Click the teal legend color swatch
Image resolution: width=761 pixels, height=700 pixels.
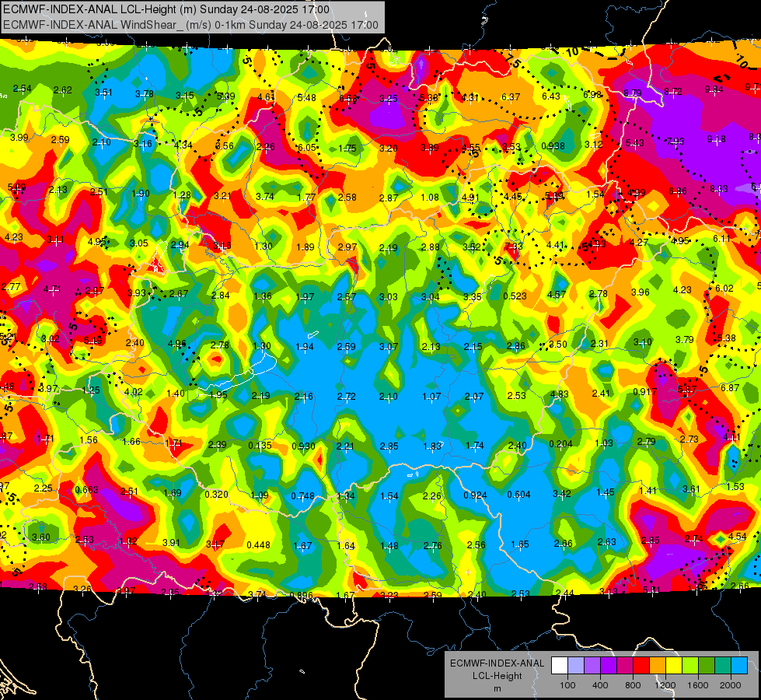coord(722,666)
